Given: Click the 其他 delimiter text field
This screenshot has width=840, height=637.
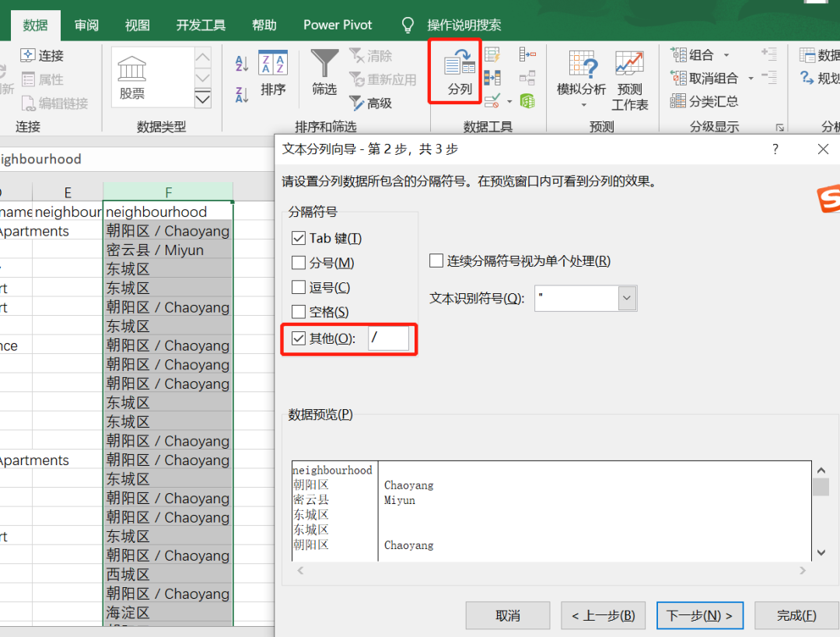Looking at the screenshot, I should click(x=388, y=338).
